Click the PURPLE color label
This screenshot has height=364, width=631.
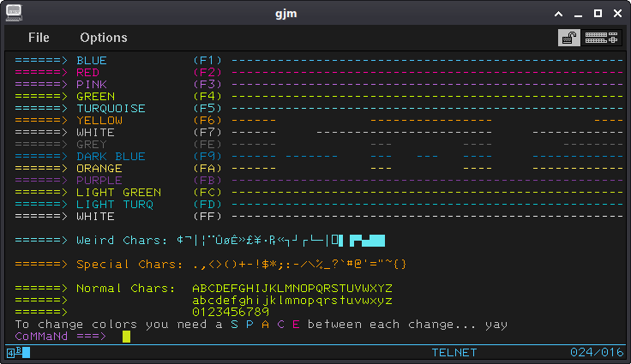tap(99, 181)
